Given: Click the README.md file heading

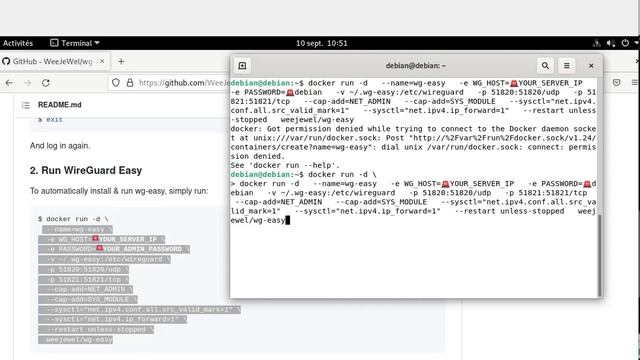Looking at the screenshot, I should 60,105.
